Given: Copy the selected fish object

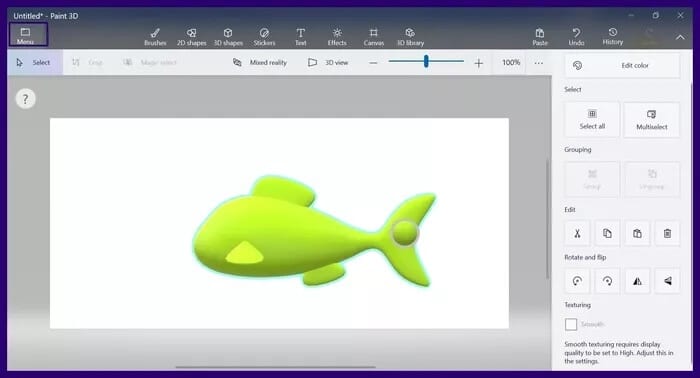Looking at the screenshot, I should click(x=607, y=233).
